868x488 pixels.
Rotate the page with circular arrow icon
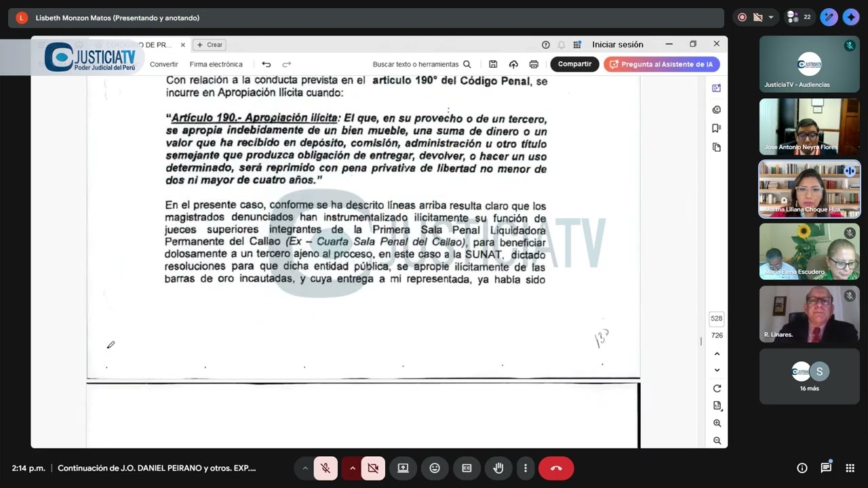point(717,388)
